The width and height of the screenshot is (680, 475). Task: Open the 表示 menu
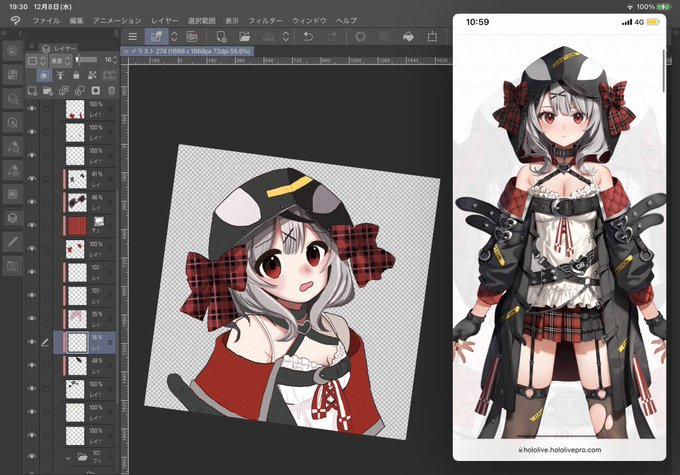pyautogui.click(x=232, y=21)
